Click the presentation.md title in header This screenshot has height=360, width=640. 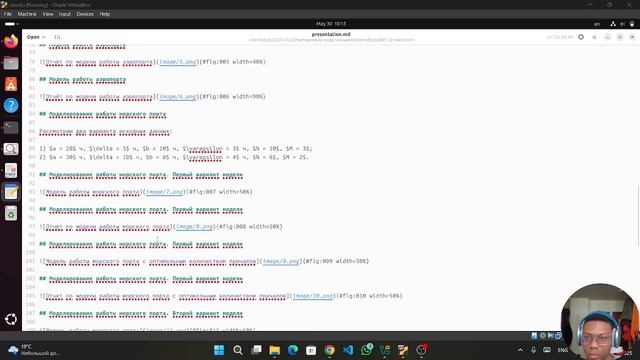coord(331,34)
